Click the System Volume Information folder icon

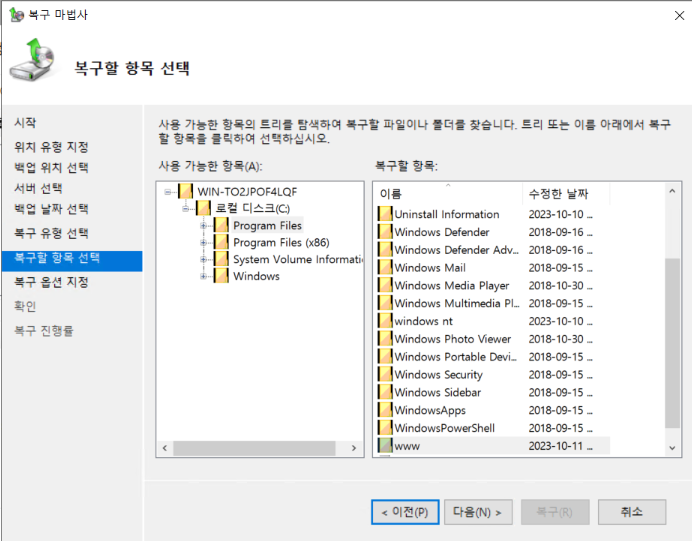[221, 259]
